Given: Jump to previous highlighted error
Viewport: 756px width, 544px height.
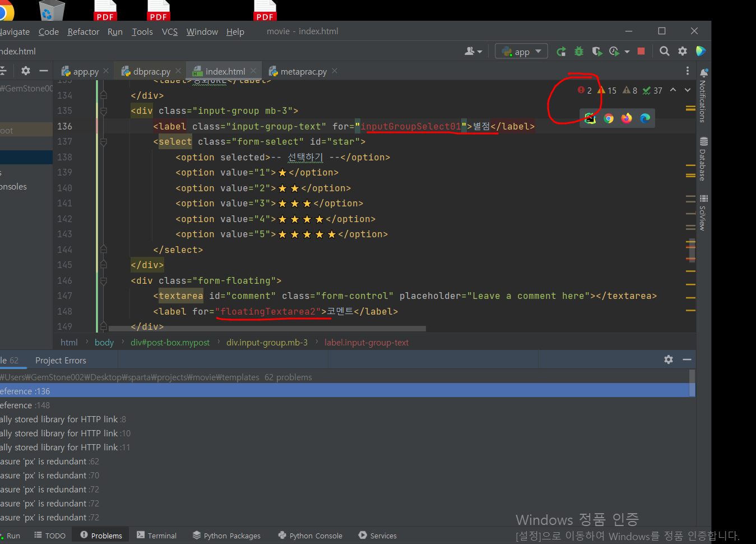Looking at the screenshot, I should (673, 90).
